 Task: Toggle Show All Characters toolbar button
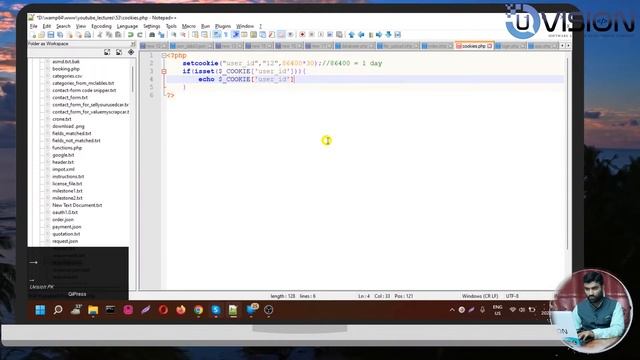click(226, 35)
